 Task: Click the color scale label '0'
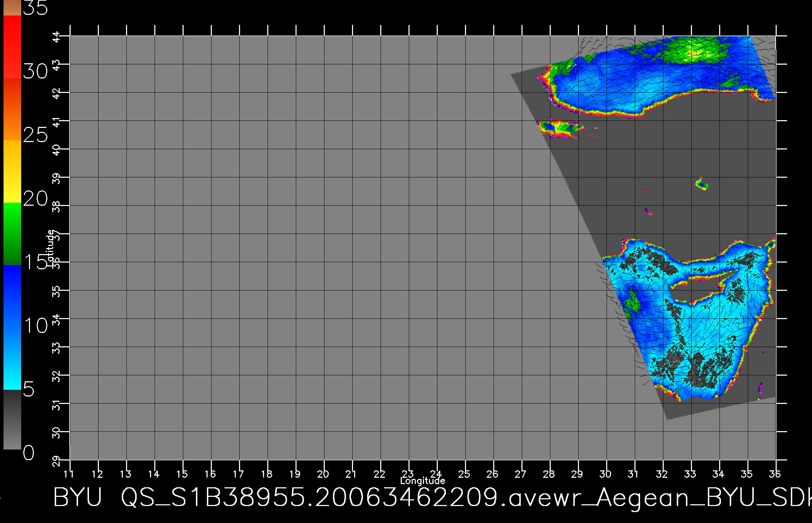coord(29,453)
